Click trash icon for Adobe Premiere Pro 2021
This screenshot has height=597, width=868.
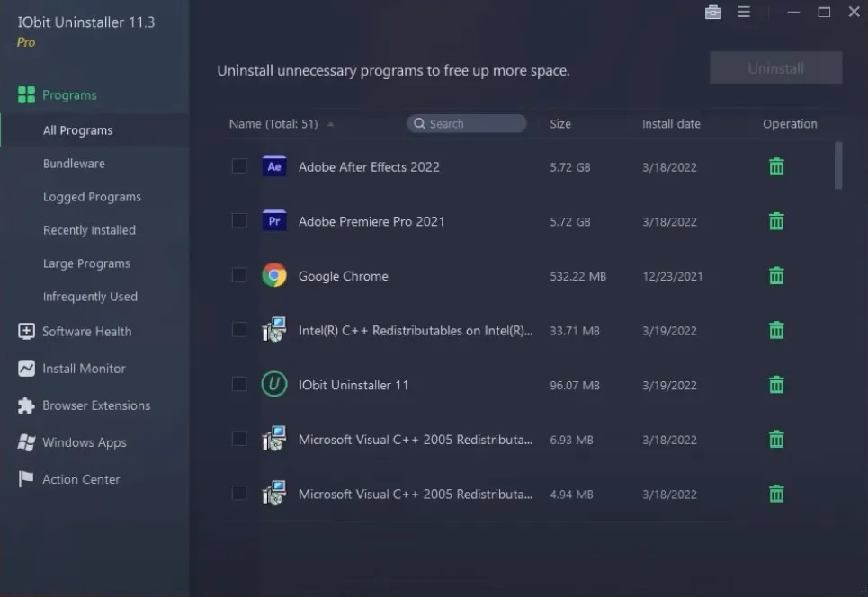pyautogui.click(x=776, y=221)
